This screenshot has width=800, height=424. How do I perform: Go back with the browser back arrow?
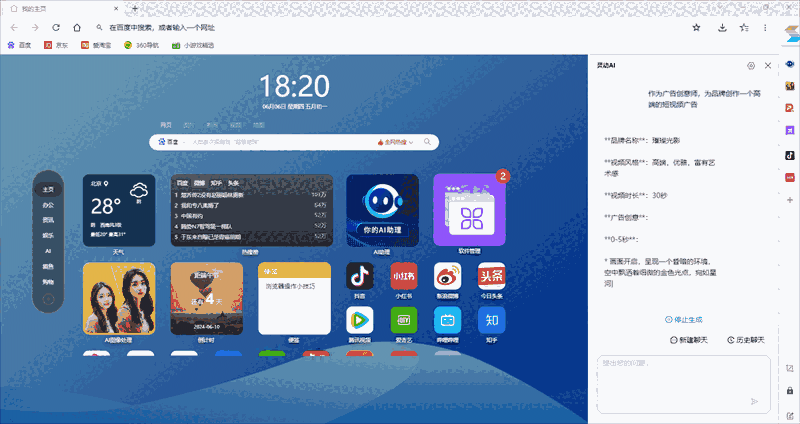[14, 28]
